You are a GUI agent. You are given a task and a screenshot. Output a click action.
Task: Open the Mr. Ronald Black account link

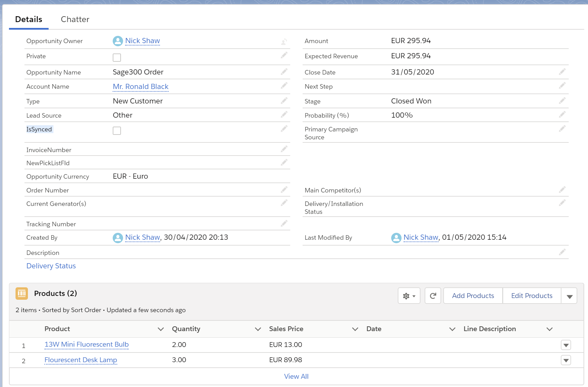(141, 87)
